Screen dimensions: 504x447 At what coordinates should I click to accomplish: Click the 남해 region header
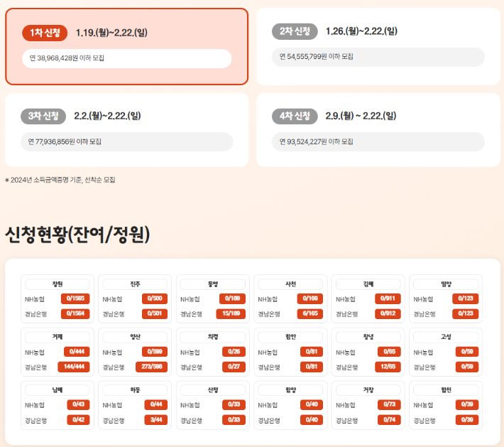pyautogui.click(x=57, y=390)
